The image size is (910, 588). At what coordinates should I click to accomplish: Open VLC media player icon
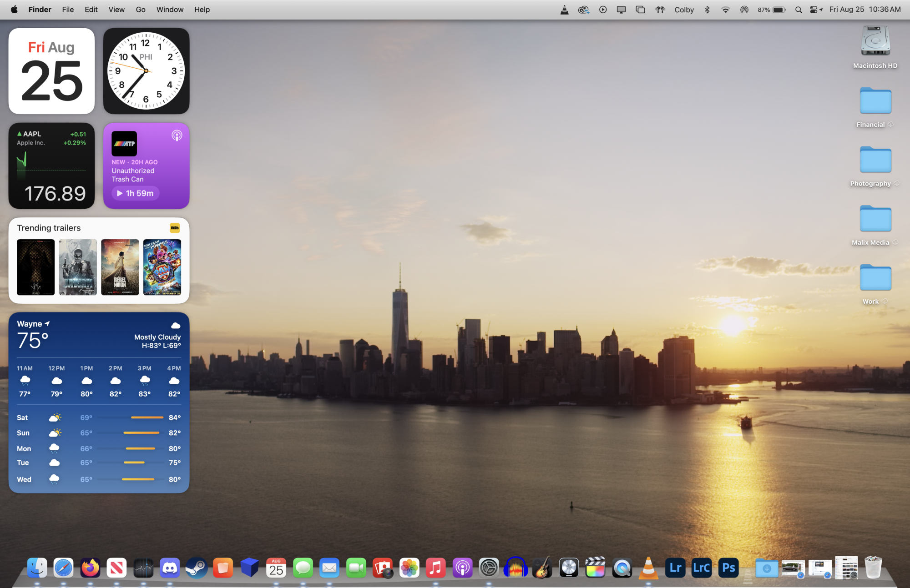point(648,568)
